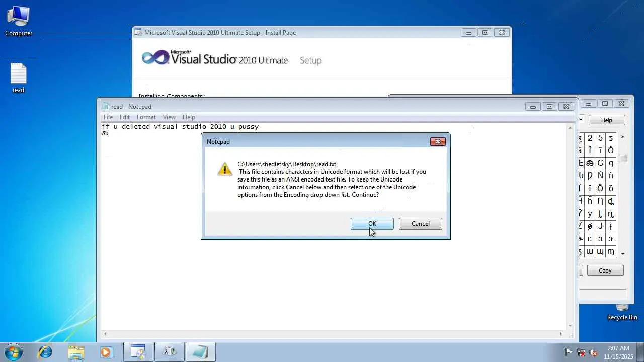Select the ǣ character in Character Map

pyautogui.click(x=590, y=163)
